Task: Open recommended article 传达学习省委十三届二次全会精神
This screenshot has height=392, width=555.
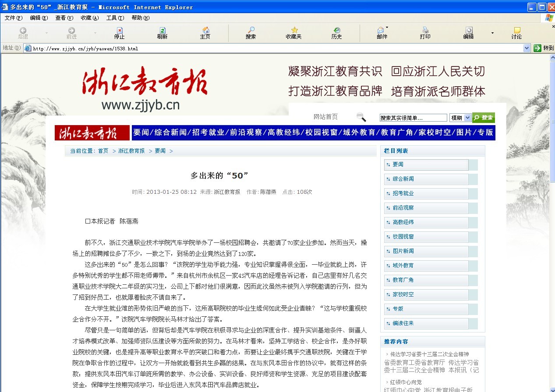Action: coord(430,354)
